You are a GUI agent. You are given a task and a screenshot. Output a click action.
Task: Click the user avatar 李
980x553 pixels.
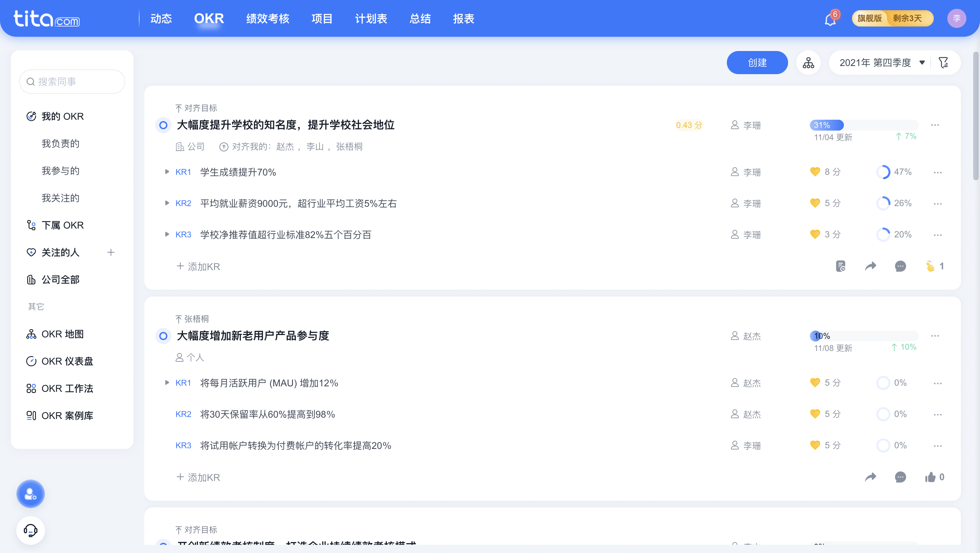click(x=957, y=18)
